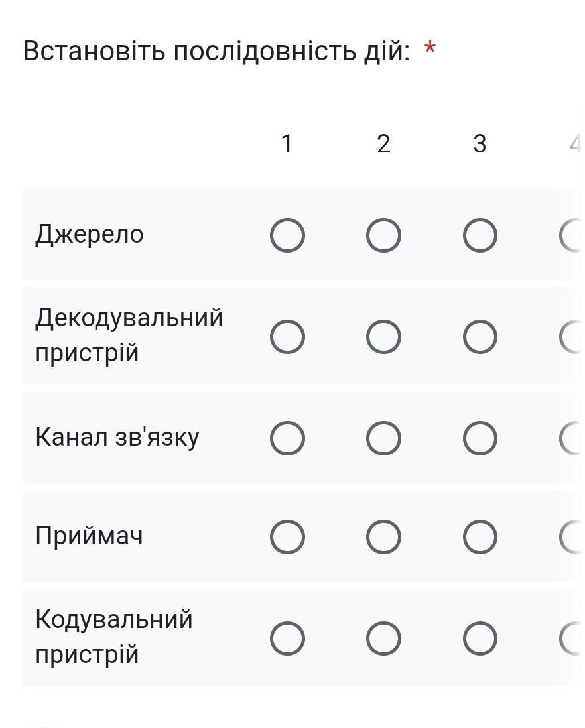Select position 2 for Джерело
Viewport: 585px width, 728px height.
pos(383,235)
